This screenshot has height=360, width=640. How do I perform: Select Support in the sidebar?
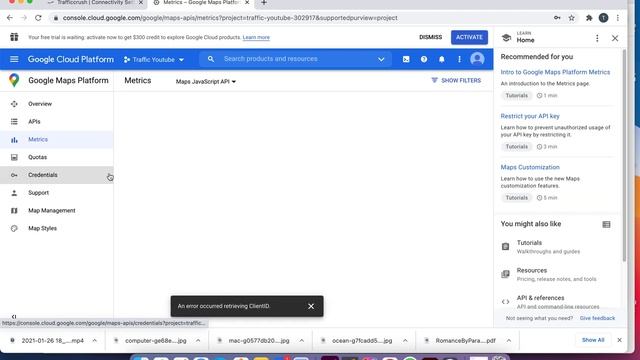click(57, 193)
